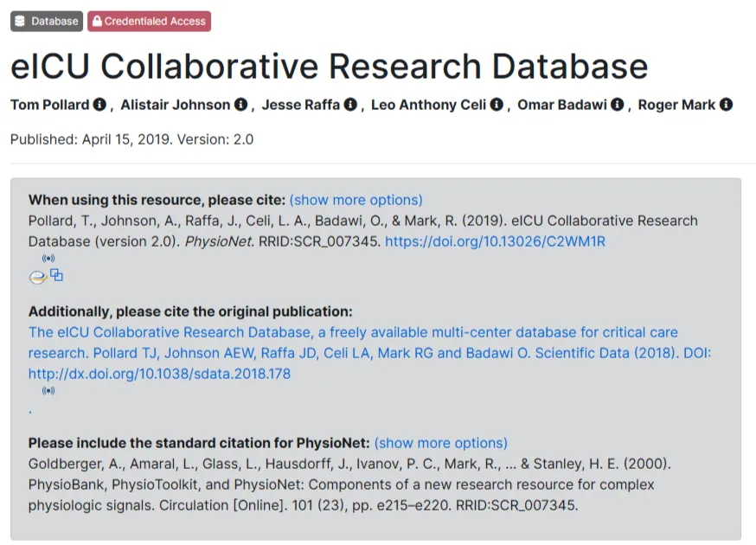Image resolution: width=756 pixels, height=545 pixels.
Task: Open the doi.org/10.13026/C2WM1R link
Action: tap(495, 241)
